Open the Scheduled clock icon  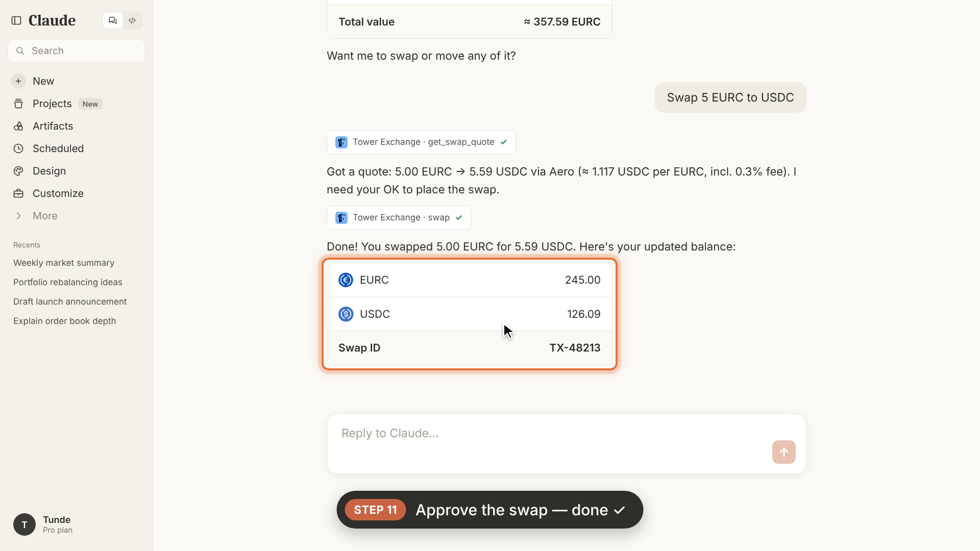18,148
